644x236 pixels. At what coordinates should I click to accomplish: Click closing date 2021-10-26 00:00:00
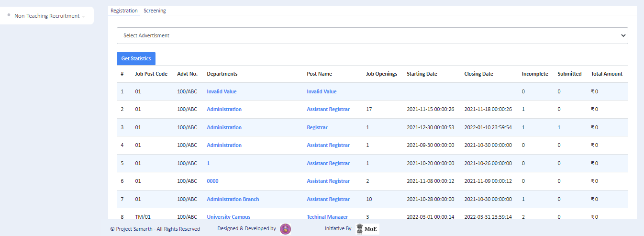tap(488, 163)
